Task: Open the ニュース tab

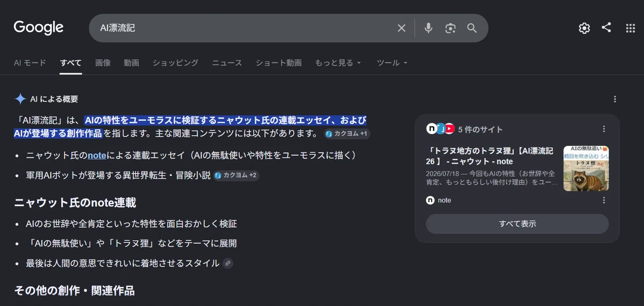Action: [227, 63]
